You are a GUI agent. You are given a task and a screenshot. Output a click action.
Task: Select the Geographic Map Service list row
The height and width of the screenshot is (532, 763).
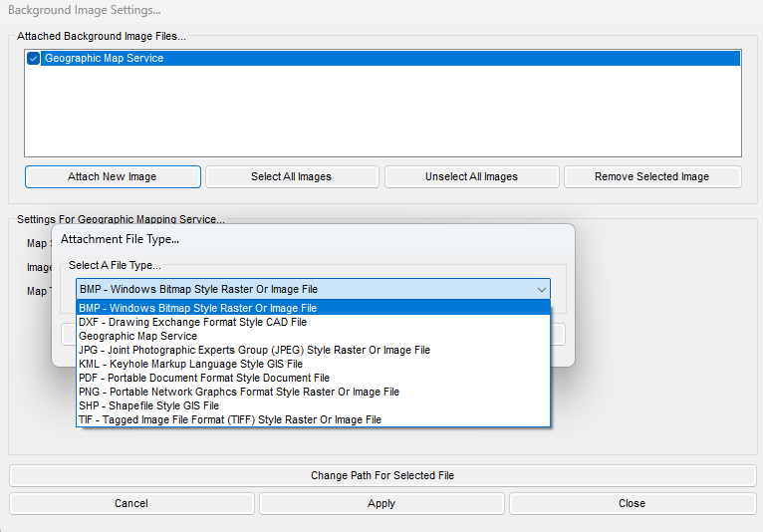coord(382,59)
